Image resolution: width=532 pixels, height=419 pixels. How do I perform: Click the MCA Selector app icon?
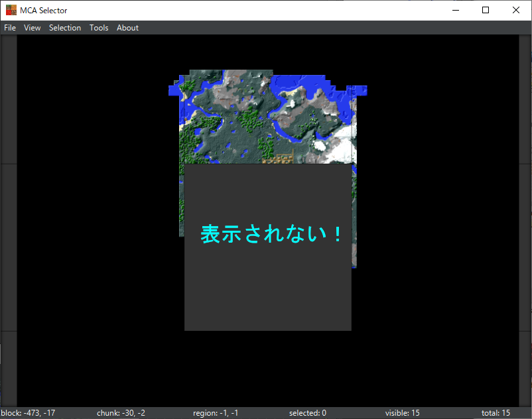click(11, 10)
